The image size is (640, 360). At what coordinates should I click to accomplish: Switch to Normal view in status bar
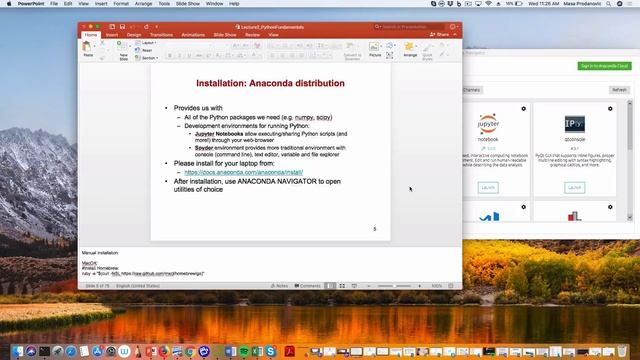[x=330, y=286]
